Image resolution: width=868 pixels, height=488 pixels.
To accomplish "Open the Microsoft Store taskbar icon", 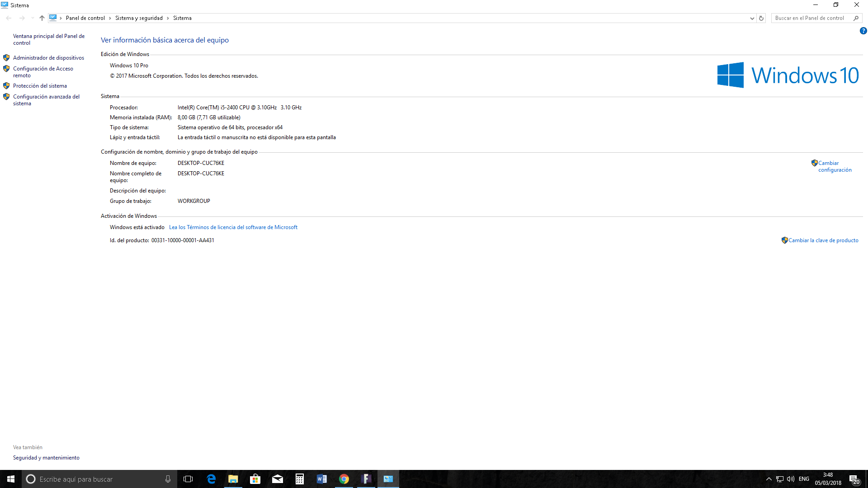I will point(255,479).
